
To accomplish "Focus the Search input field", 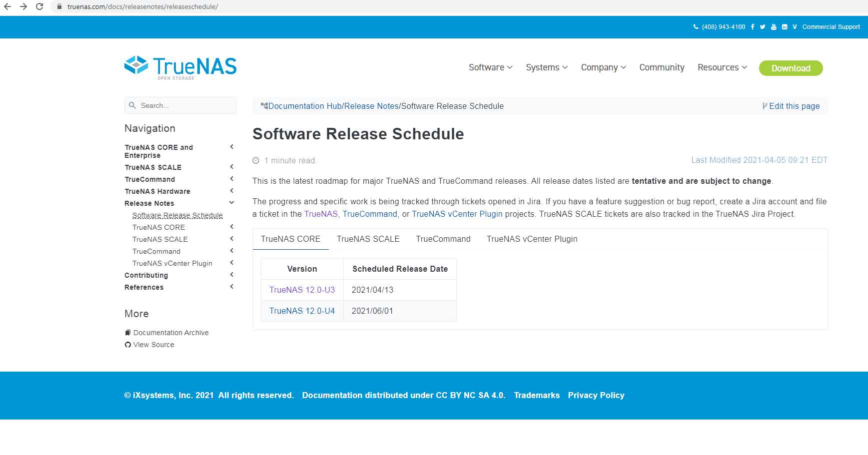I will (180, 105).
